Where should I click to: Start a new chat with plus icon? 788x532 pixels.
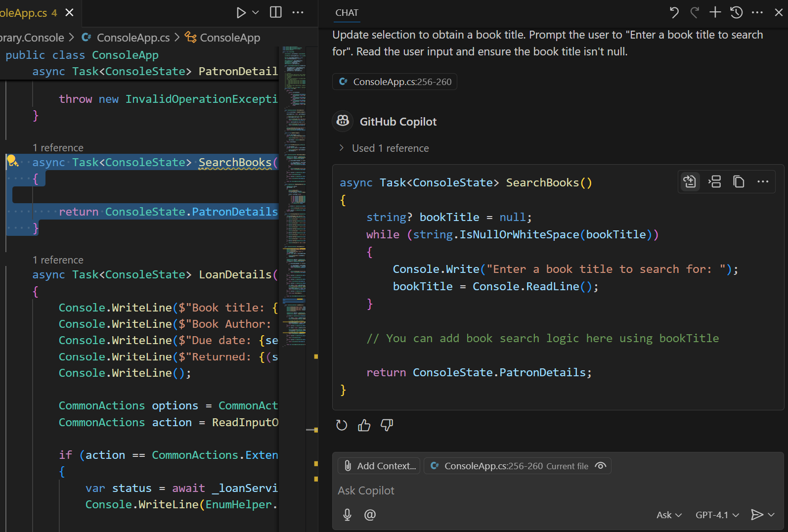[715, 13]
